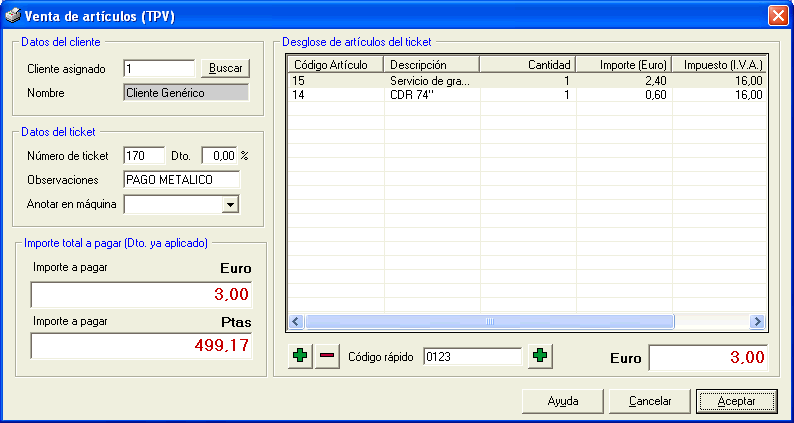
Task: Click the table's horizontal scrollbar left arrow
Action: pyautogui.click(x=296, y=321)
